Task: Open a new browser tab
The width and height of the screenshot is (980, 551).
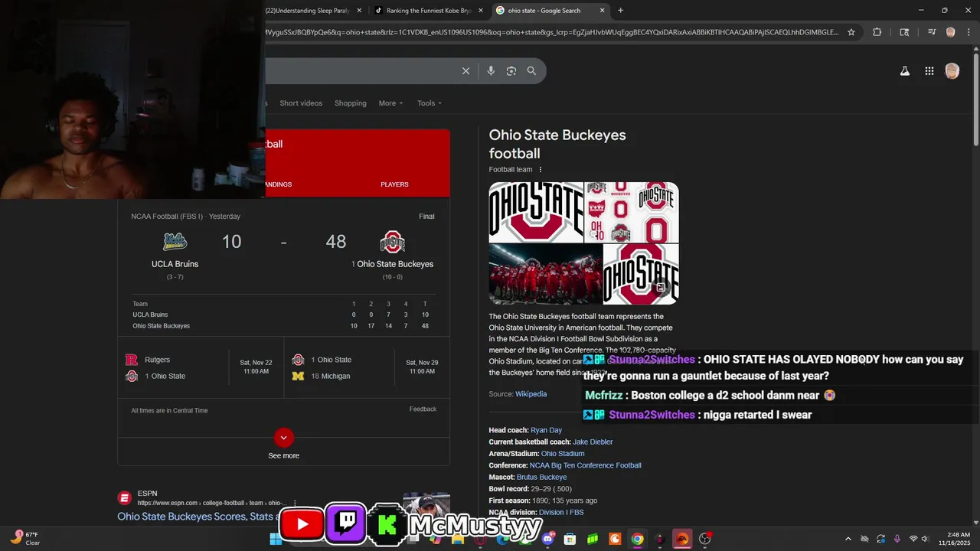Action: pos(620,11)
